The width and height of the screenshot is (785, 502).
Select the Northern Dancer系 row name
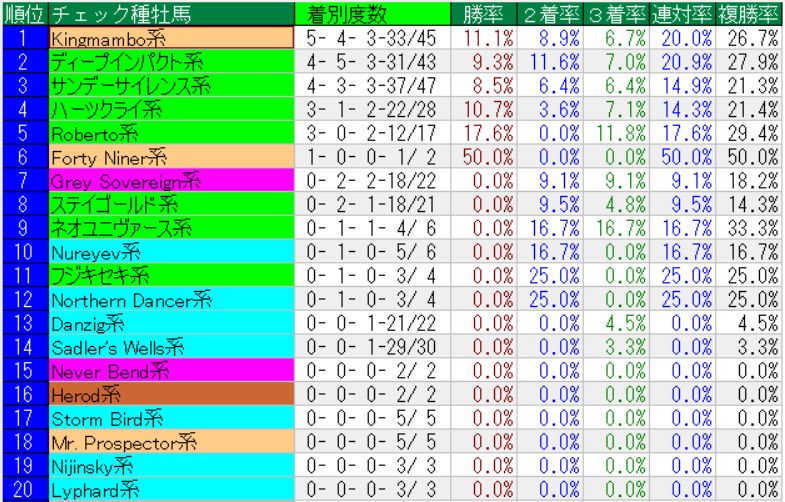[x=171, y=299]
